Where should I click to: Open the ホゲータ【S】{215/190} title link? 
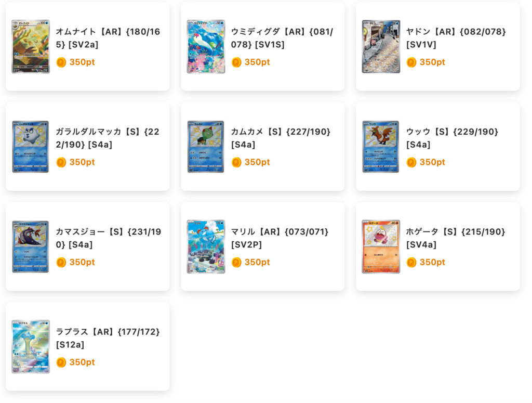[x=456, y=238]
